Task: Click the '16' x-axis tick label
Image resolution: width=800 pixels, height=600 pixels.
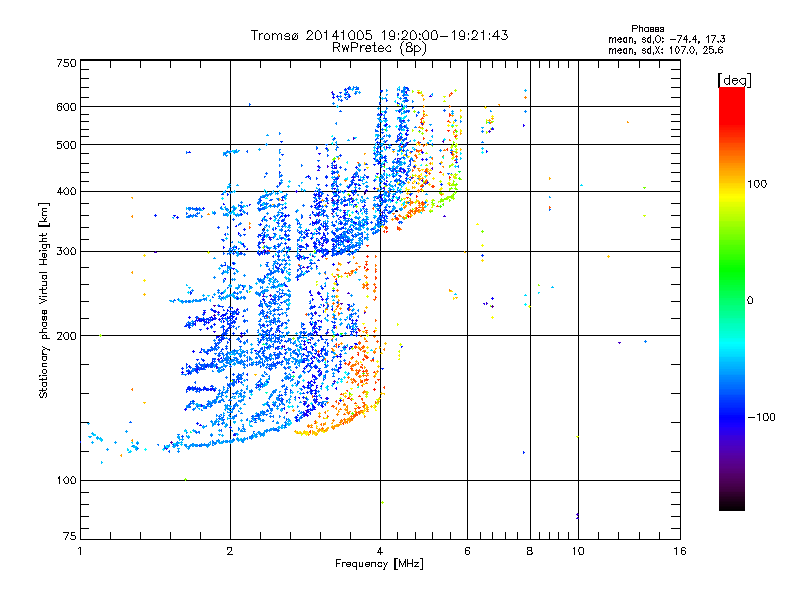Action: pos(680,551)
